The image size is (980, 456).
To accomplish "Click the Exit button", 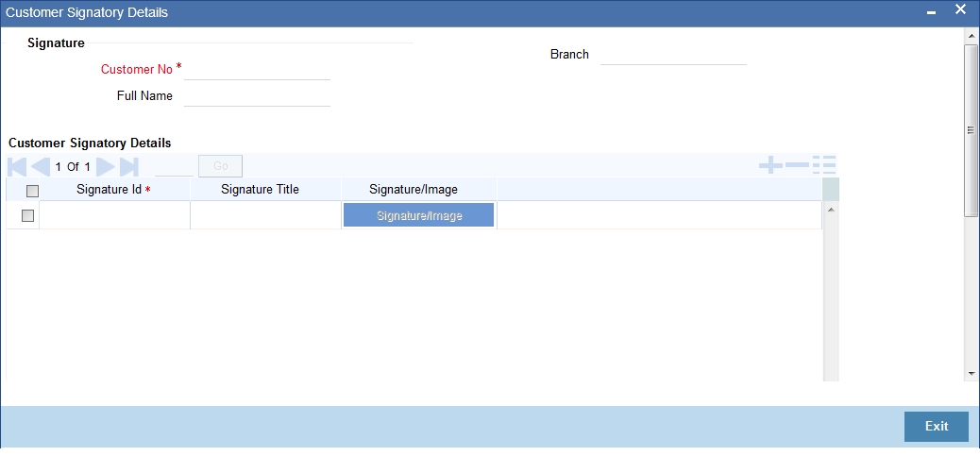I will [x=937, y=427].
